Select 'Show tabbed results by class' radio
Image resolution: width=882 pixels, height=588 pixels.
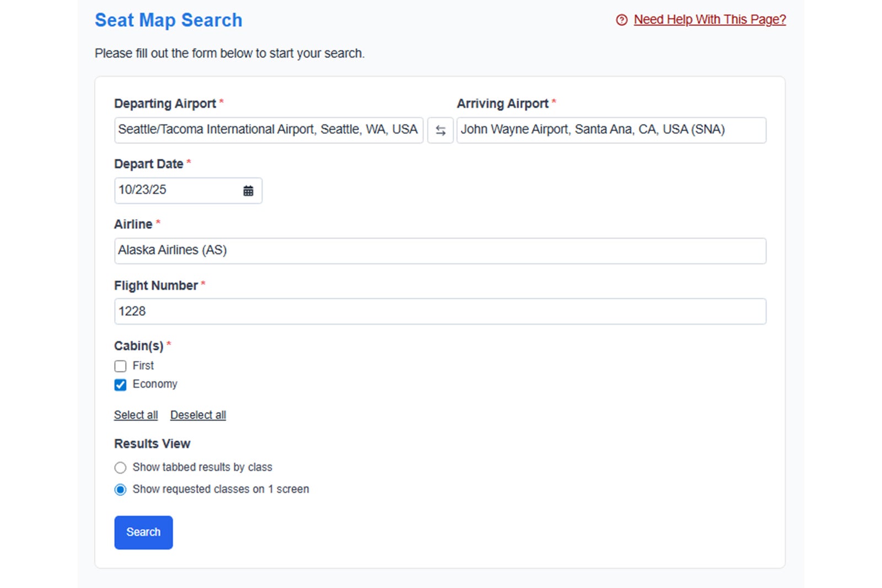point(120,468)
